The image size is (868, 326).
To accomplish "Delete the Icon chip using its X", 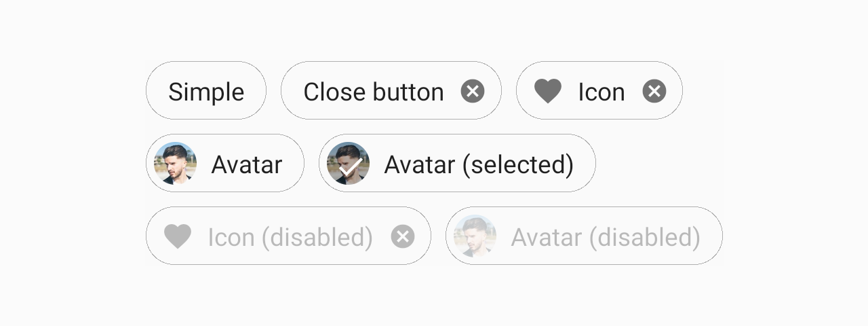I will tap(654, 91).
